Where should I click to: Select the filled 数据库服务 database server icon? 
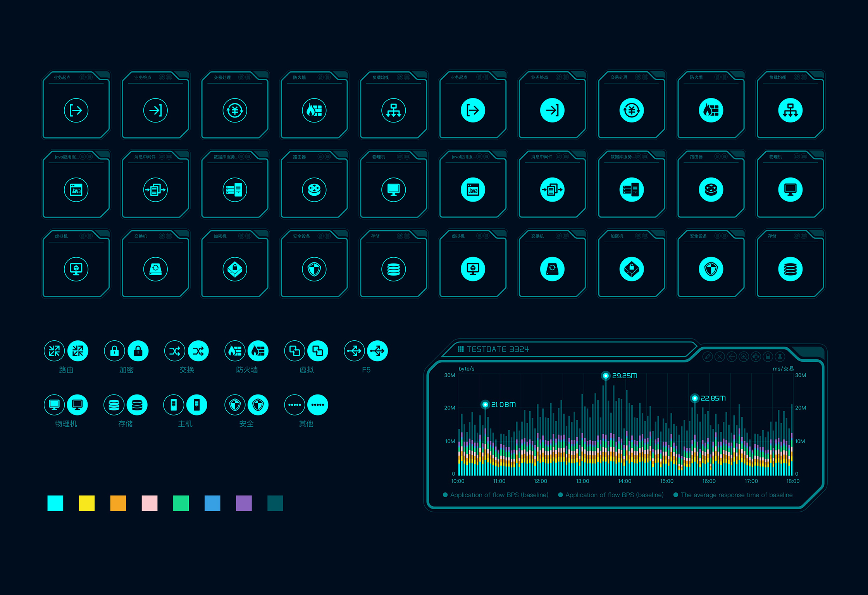632,190
